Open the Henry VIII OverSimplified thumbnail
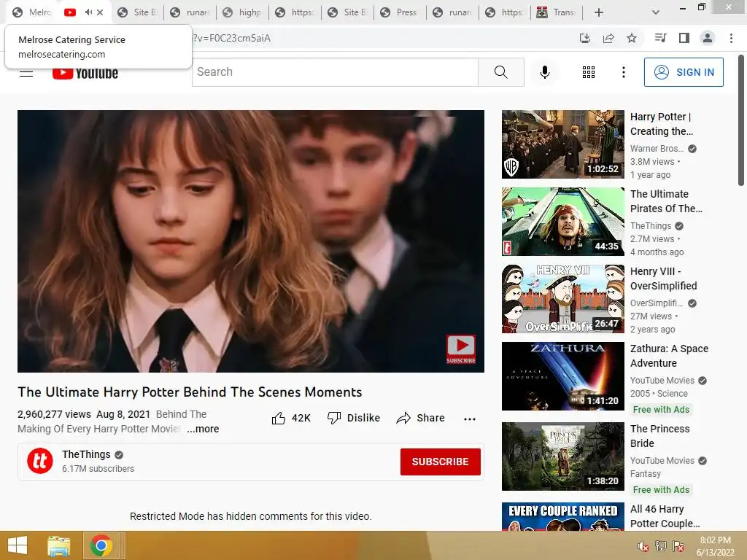 (x=563, y=299)
